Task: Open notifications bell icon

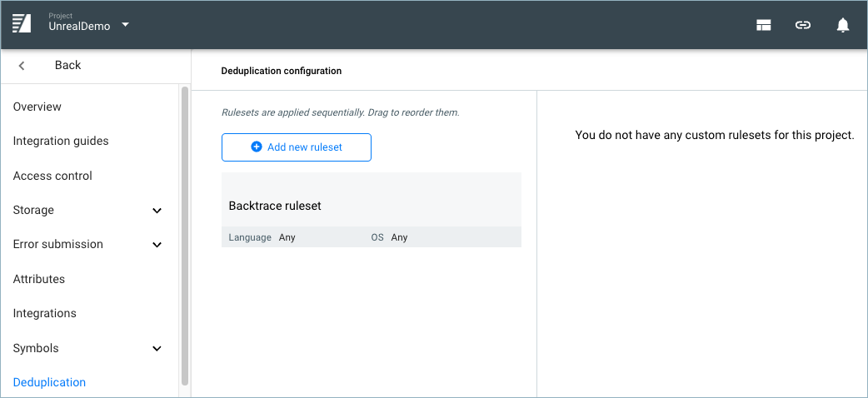Action: coord(842,25)
